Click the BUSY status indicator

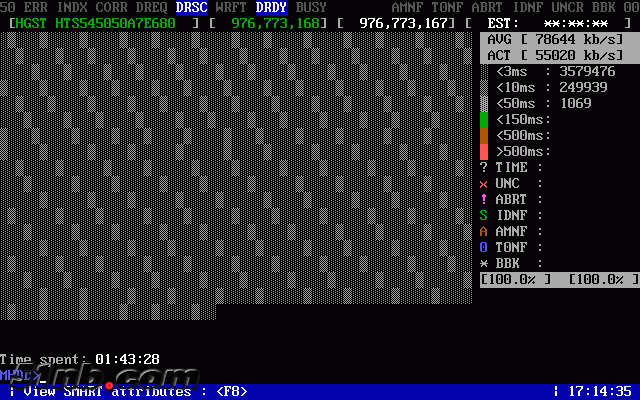pyautogui.click(x=312, y=7)
